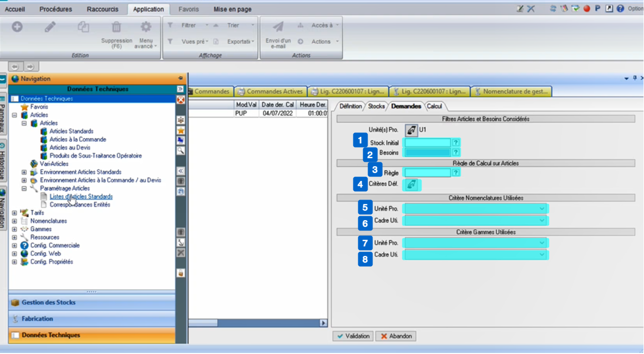This screenshot has height=354, width=644.
Task: Click the Stock Initial input field
Action: point(426,143)
